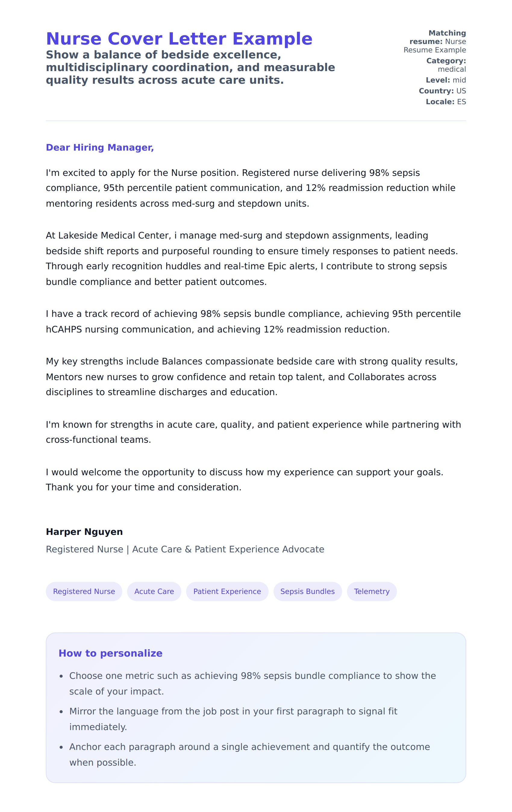Click the Registered Nurse job title line
Image resolution: width=512 pixels, height=812 pixels.
(x=185, y=549)
